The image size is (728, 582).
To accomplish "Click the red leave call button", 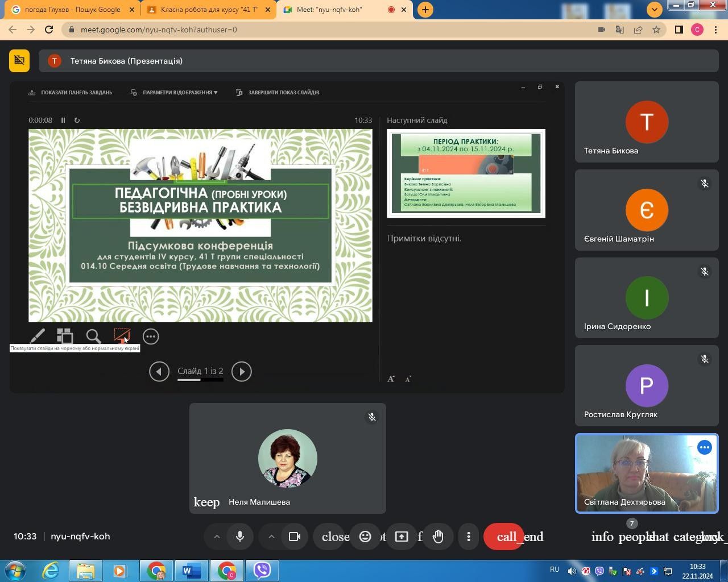I will pyautogui.click(x=504, y=537).
